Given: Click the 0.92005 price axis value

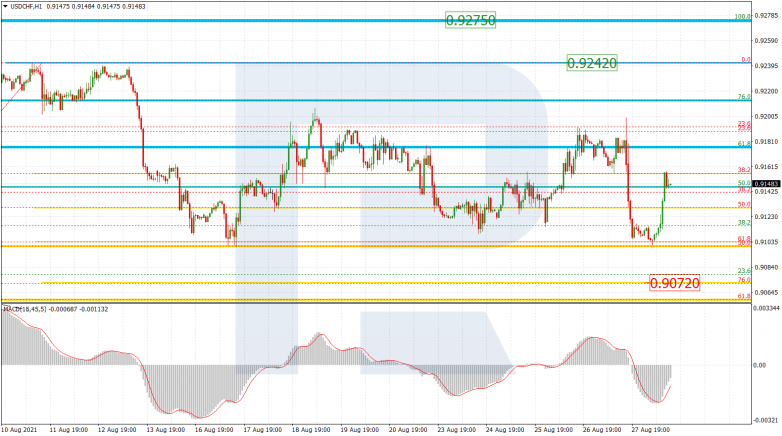Looking at the screenshot, I should [766, 116].
